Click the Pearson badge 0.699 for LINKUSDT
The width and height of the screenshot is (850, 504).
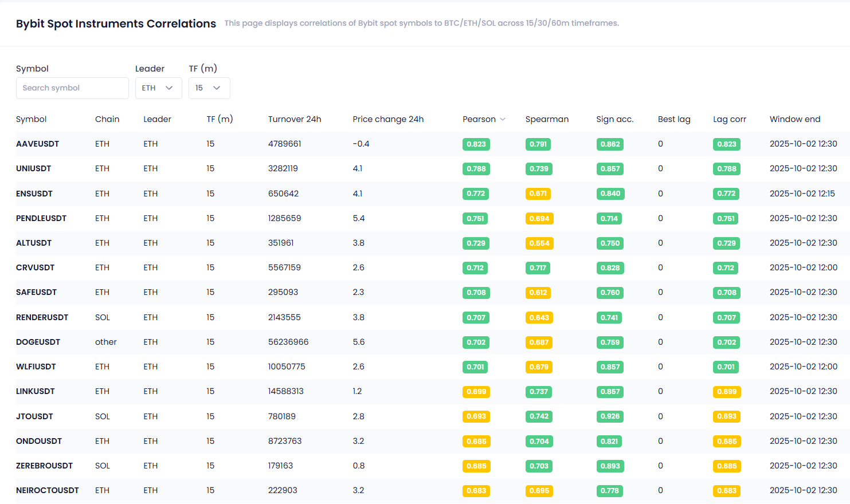[476, 392]
